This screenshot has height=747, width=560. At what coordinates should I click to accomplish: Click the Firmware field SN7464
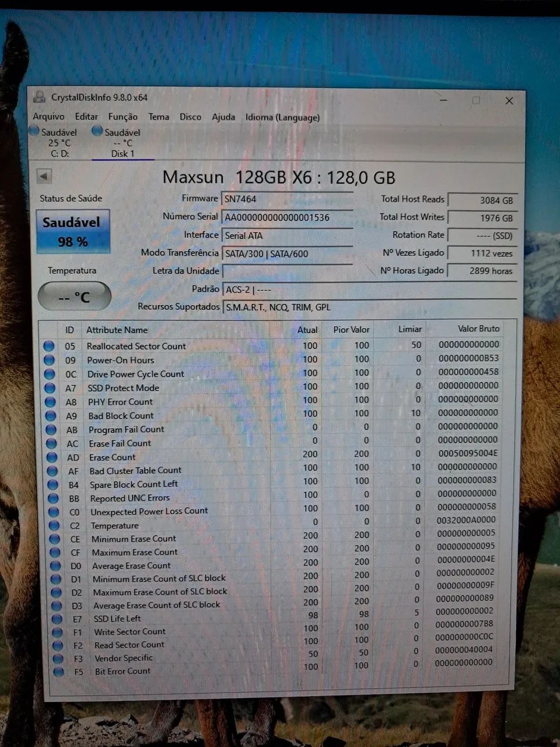287,199
